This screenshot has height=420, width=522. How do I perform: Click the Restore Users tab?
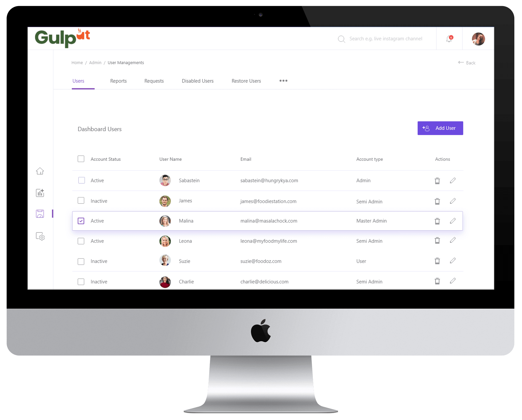(246, 81)
